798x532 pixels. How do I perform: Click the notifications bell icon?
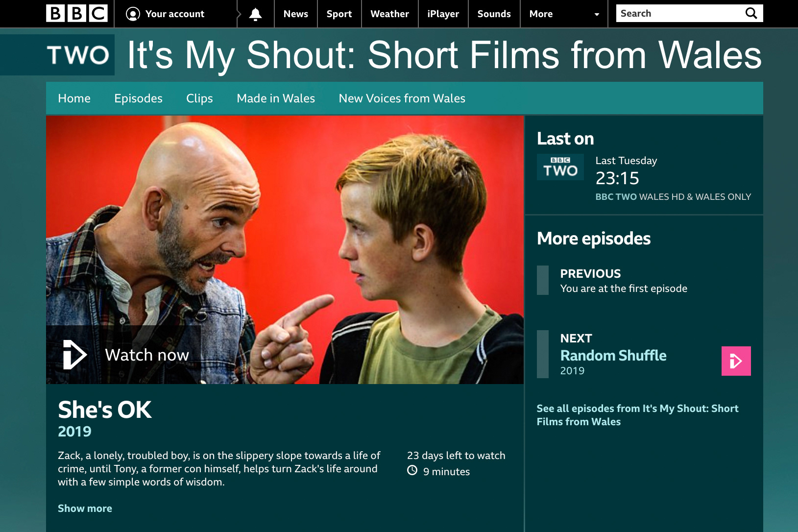pos(255,14)
